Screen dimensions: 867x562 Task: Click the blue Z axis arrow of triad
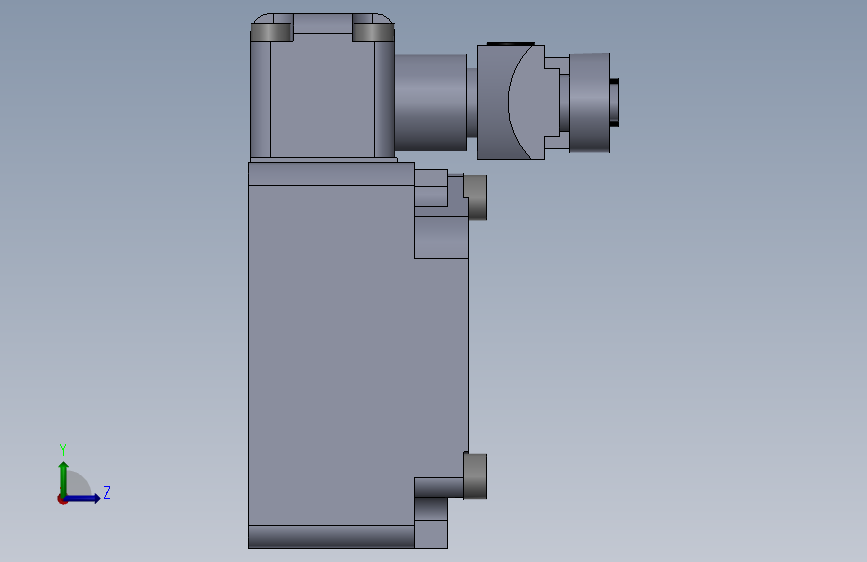pos(82,498)
